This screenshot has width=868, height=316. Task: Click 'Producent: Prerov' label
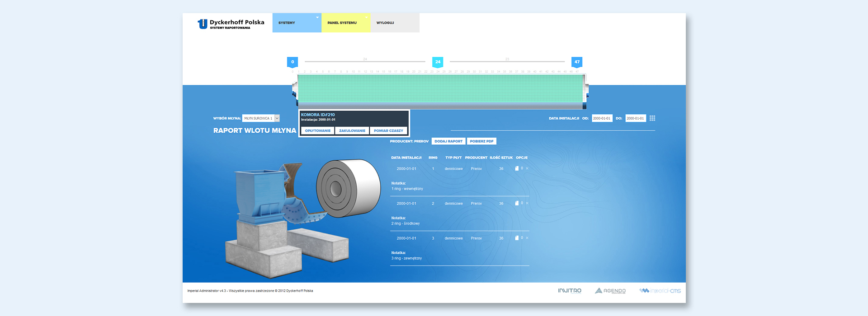pos(409,141)
